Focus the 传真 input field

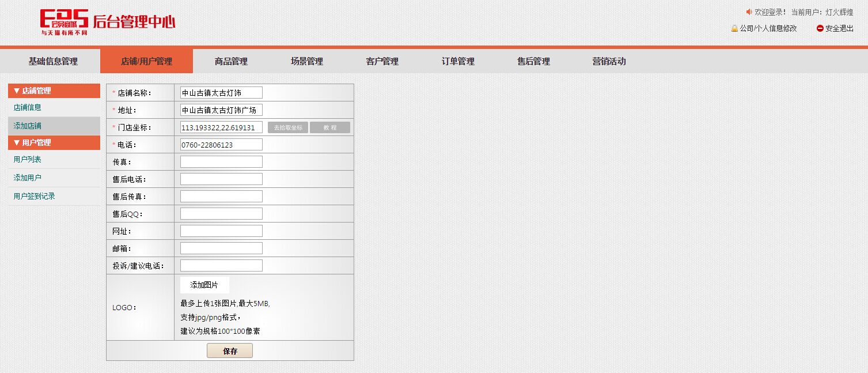coord(221,162)
